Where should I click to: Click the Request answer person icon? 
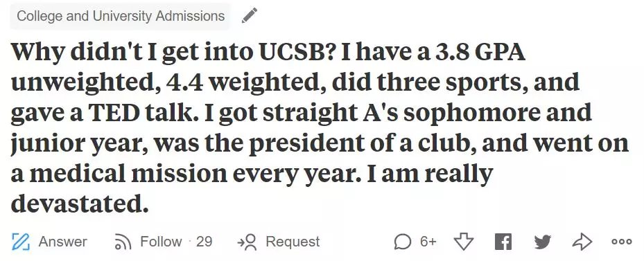pyautogui.click(x=247, y=242)
